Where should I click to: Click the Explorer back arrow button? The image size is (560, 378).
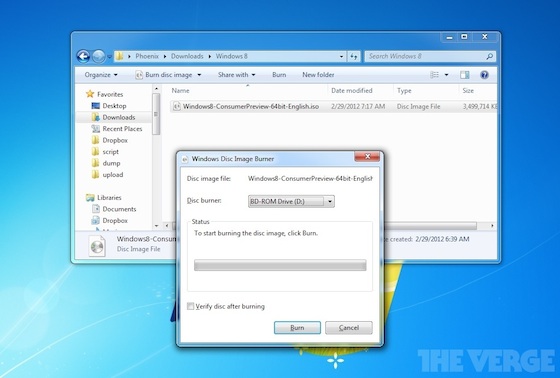coord(83,56)
